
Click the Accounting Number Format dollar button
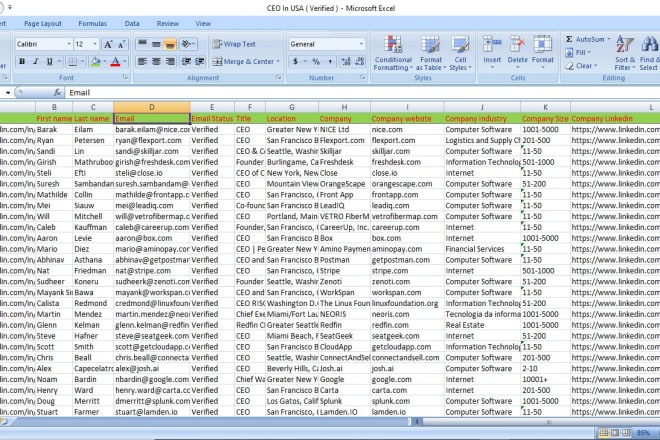pyautogui.click(x=295, y=61)
